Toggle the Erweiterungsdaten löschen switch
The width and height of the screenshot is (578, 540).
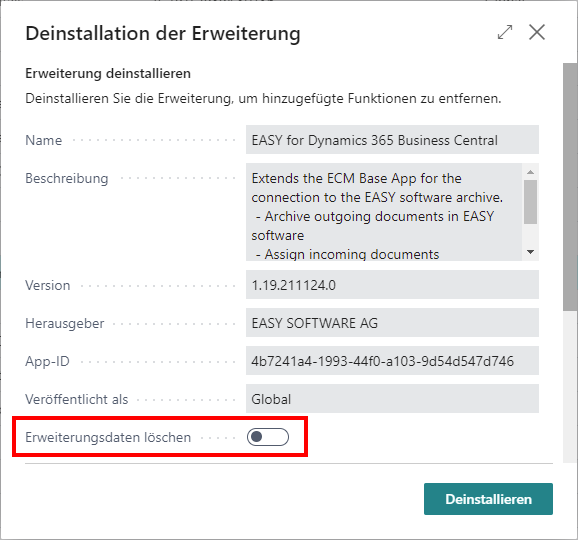(268, 437)
